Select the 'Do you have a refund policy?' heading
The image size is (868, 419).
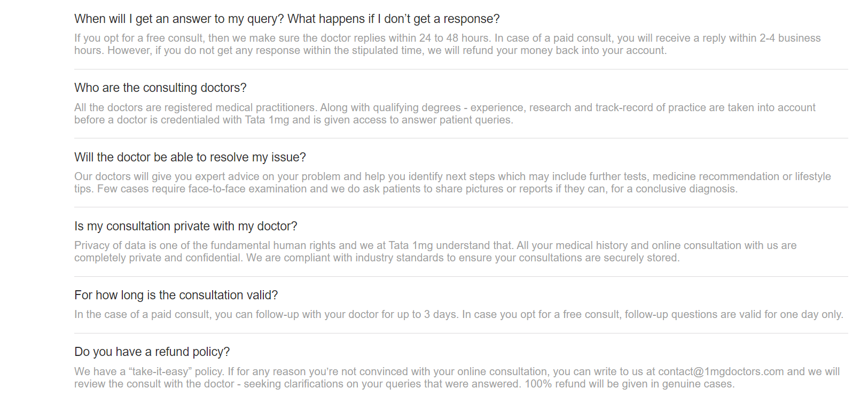click(x=152, y=352)
